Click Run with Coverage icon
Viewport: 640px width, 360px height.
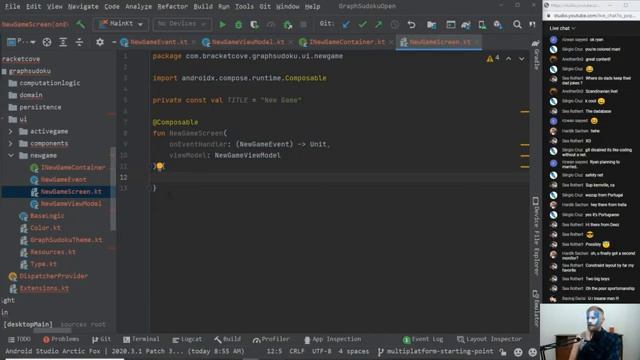255,25
